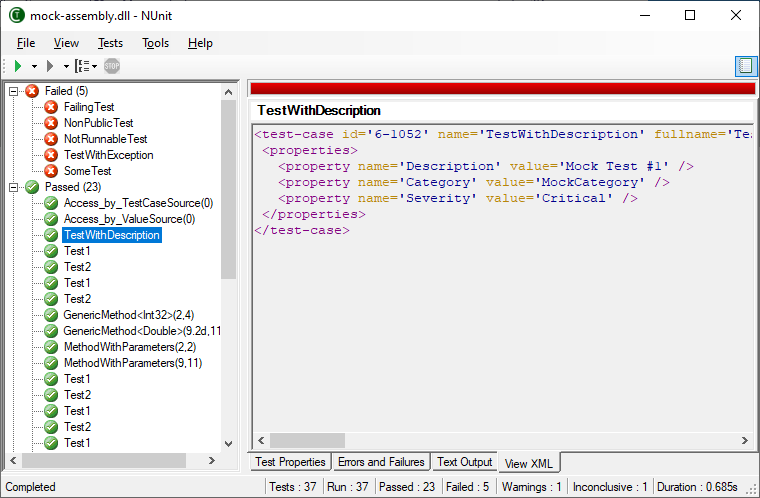Screen dimensions: 760x498
Task: Open the Tests menu
Action: pyautogui.click(x=110, y=43)
